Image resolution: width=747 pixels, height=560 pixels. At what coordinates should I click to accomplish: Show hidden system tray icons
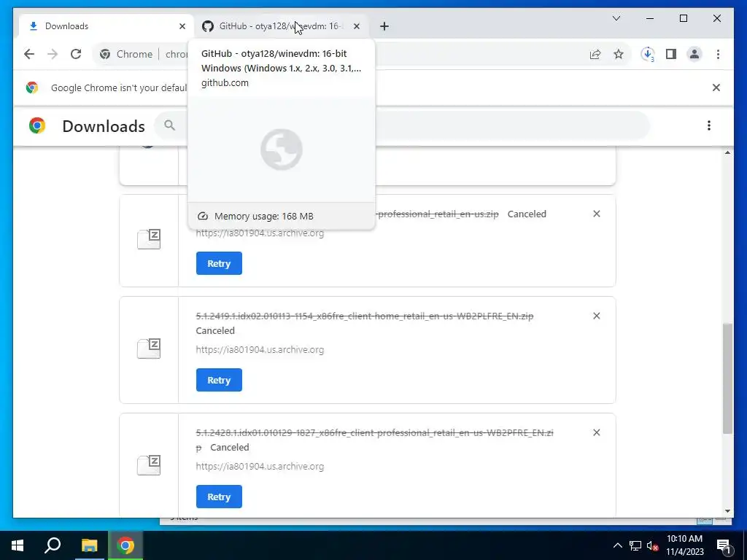(617, 545)
